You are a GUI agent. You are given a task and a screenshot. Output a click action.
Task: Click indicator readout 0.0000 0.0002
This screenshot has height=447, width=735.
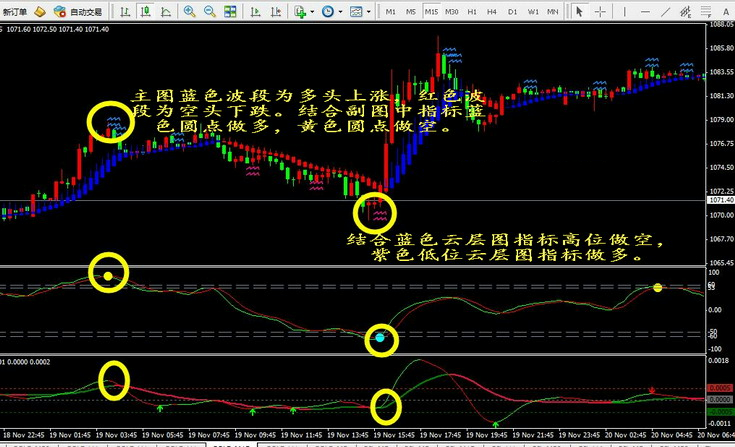pyautogui.click(x=29, y=362)
